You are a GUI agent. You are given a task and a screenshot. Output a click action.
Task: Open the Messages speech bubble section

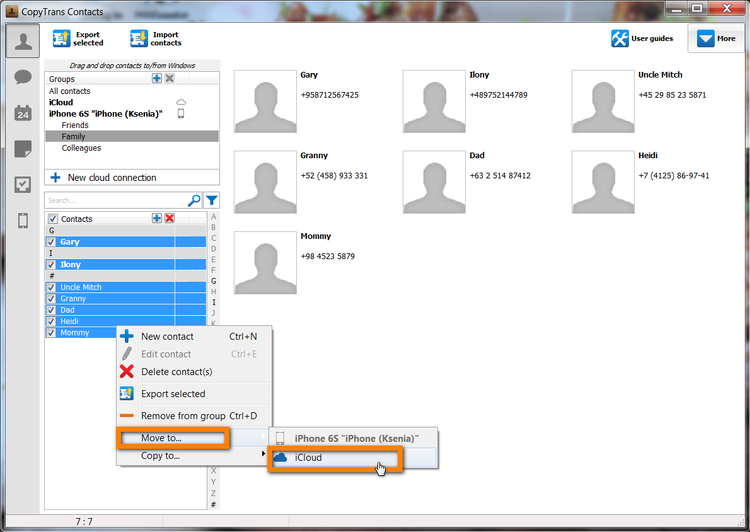pos(23,77)
